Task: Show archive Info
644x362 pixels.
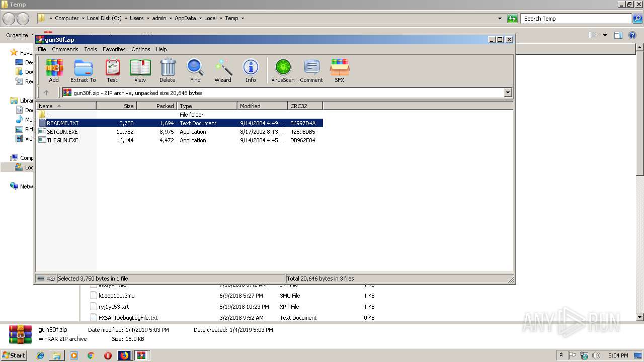Action: [x=251, y=70]
